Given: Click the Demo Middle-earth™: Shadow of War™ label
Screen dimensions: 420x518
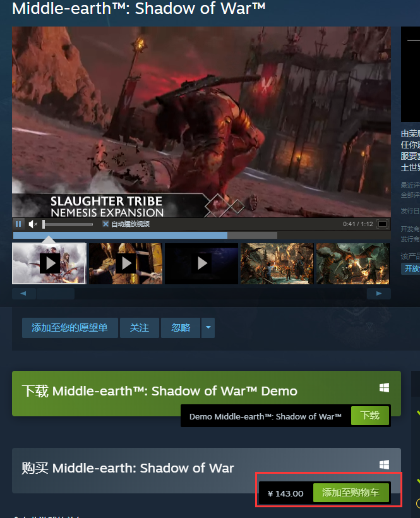Looking at the screenshot, I should (265, 416).
